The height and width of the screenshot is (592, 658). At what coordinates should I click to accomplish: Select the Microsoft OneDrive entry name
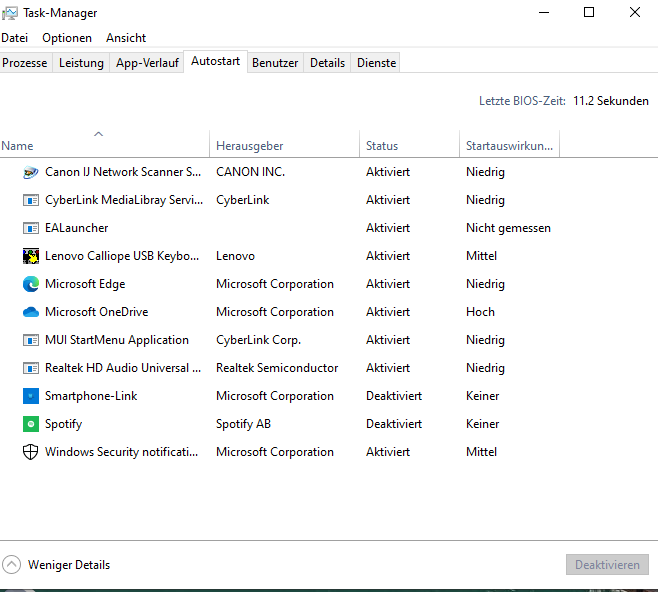pos(97,312)
